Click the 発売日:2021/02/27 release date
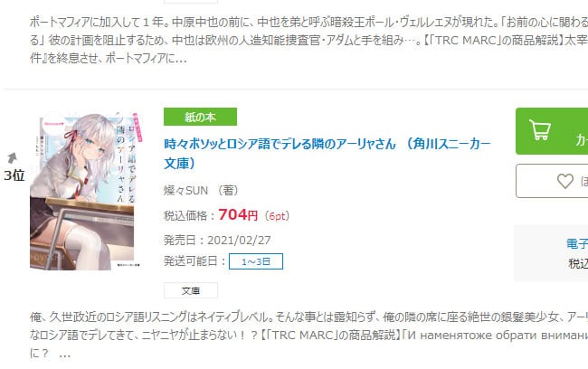 (x=217, y=240)
